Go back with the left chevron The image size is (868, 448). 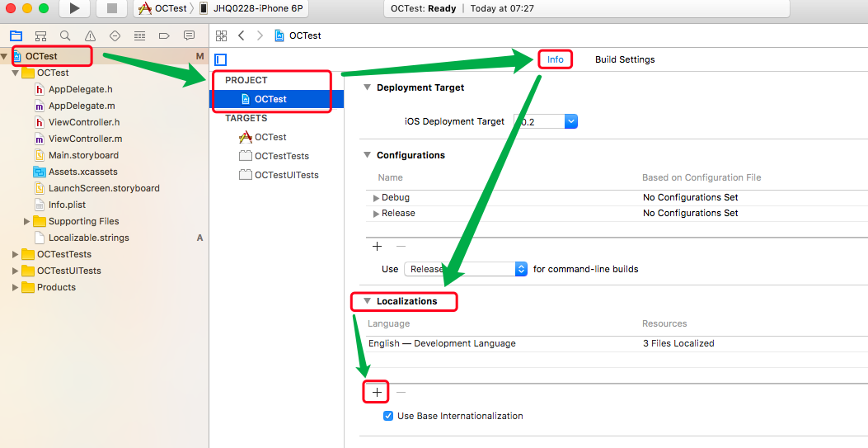(x=241, y=35)
